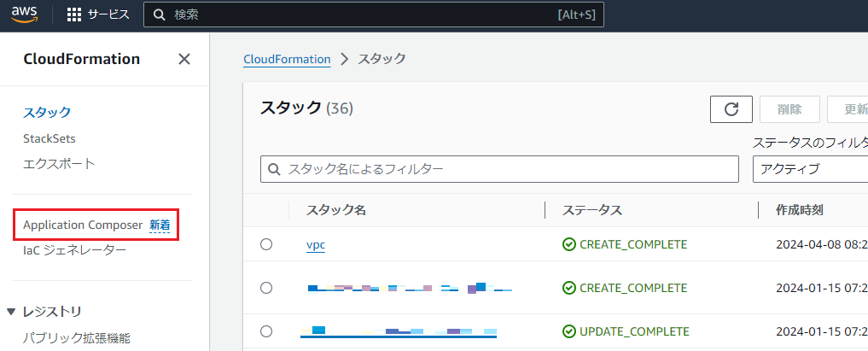868x351 pixels.
Task: Click the UPDATE_COMPLETE status text
Action: 634,331
